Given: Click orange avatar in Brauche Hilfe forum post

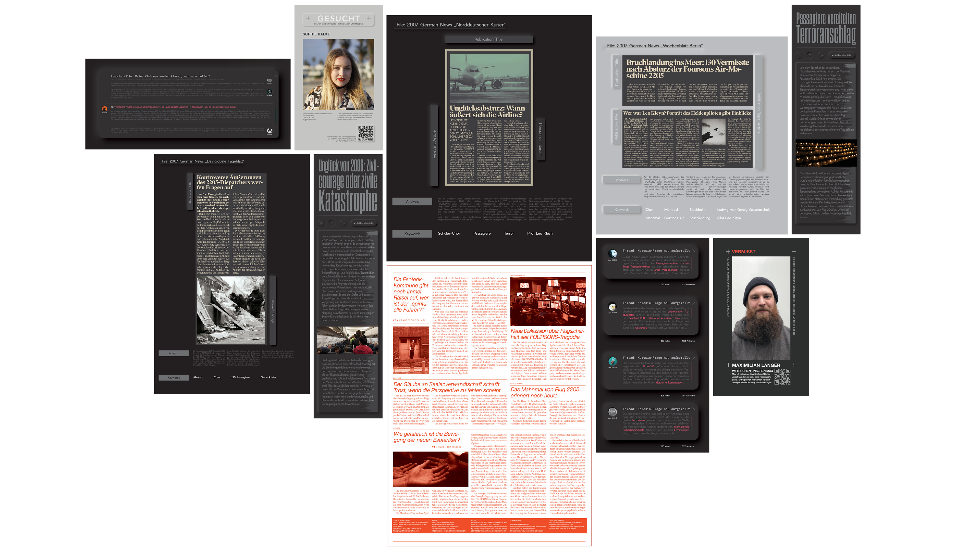Looking at the screenshot, I should (104, 109).
